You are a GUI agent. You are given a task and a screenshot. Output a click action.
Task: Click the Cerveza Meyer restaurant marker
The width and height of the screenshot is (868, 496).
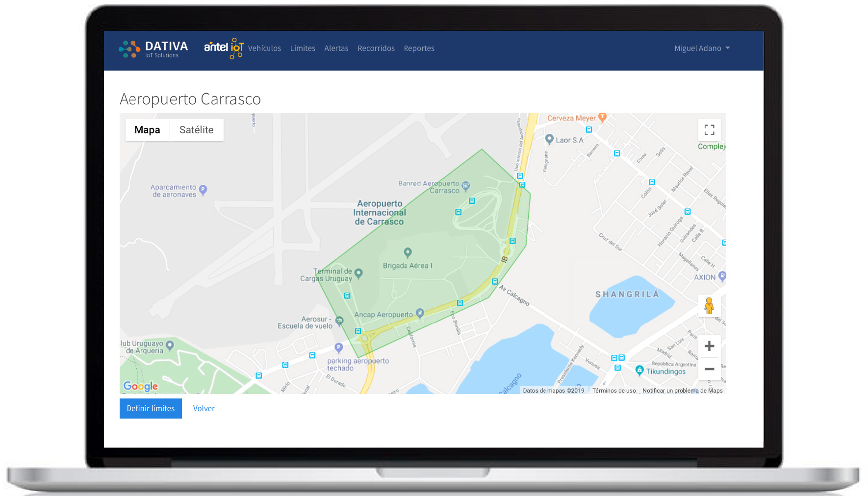[x=603, y=118]
